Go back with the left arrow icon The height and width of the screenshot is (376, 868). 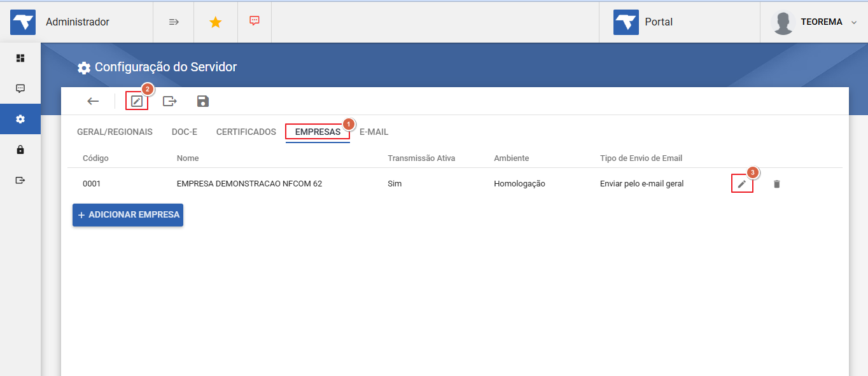94,101
